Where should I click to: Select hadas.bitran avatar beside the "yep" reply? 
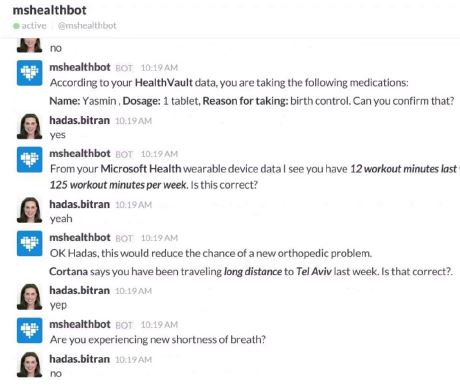point(30,297)
